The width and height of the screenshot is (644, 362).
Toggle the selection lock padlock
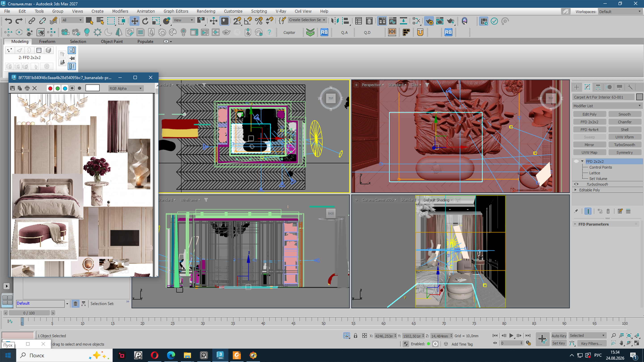point(356,335)
